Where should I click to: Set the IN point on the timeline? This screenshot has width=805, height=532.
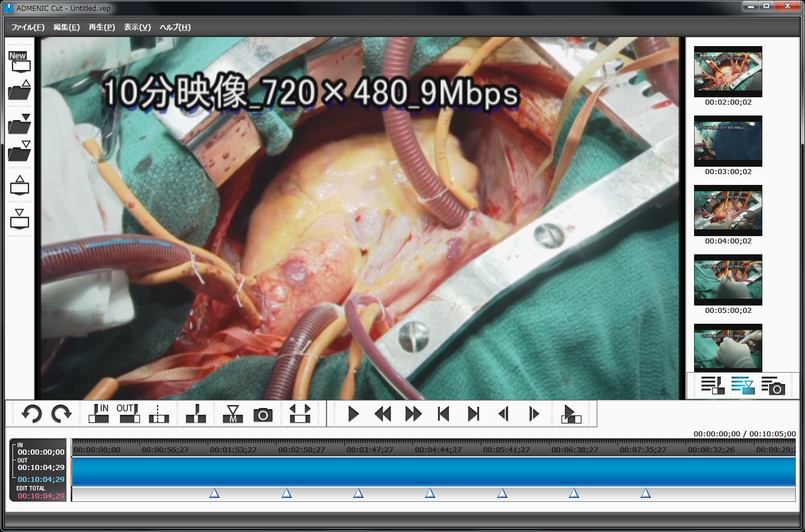(x=99, y=414)
